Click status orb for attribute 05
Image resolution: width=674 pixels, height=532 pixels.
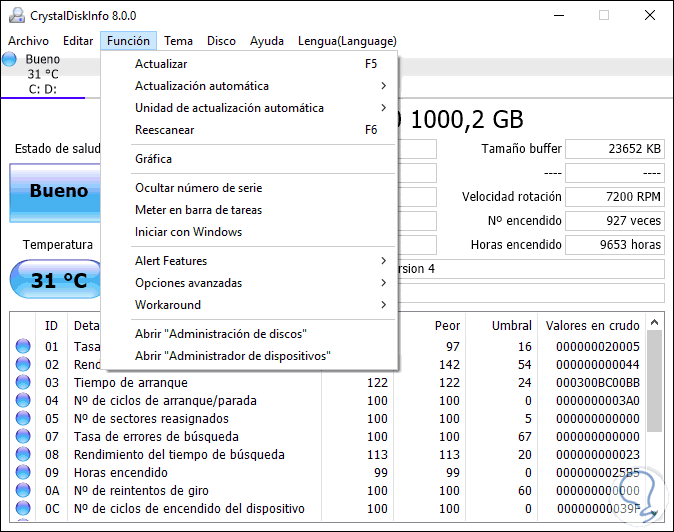tap(23, 418)
